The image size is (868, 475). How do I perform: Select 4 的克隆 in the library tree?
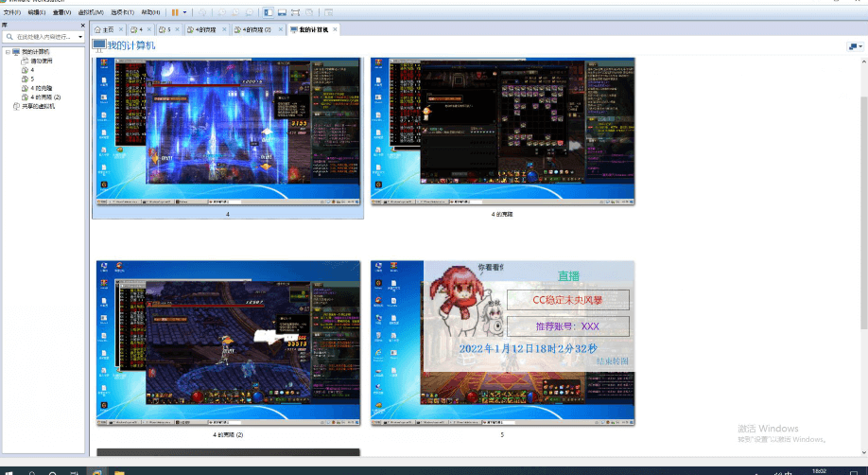click(41, 88)
